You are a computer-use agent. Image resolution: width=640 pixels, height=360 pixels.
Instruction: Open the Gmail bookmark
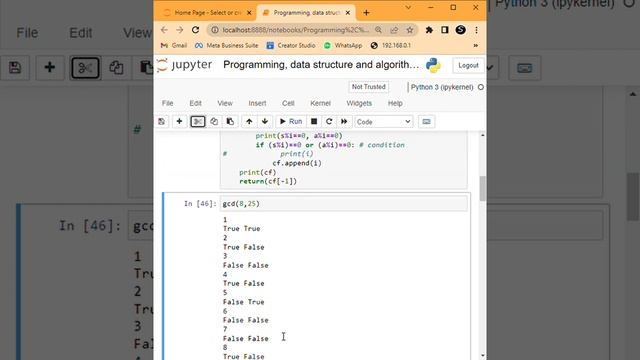point(174,45)
